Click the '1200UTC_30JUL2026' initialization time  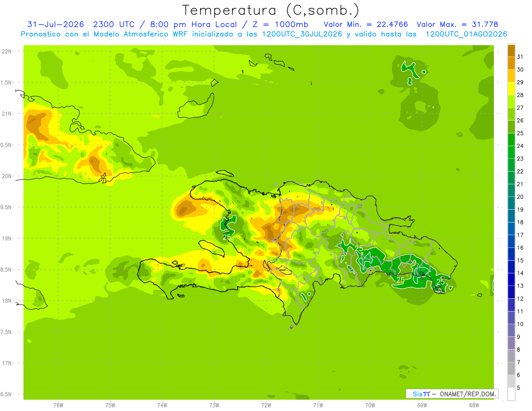pos(302,34)
